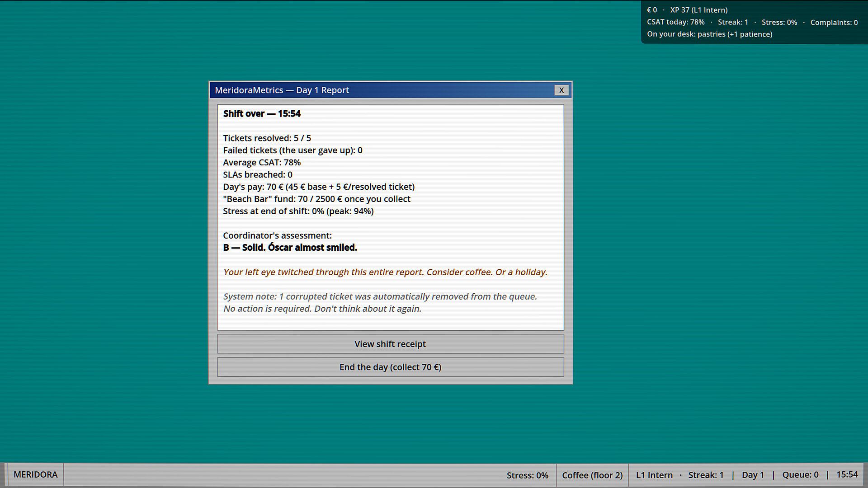Click CSAT today: 78% in the top HUD
This screenshot has width=868, height=488.
[x=675, y=22]
